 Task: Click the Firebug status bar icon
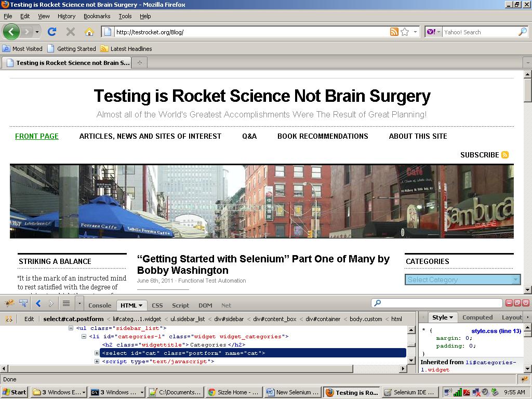525,379
